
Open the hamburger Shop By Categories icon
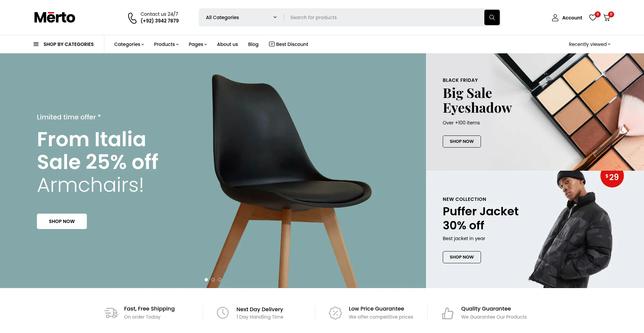36,44
